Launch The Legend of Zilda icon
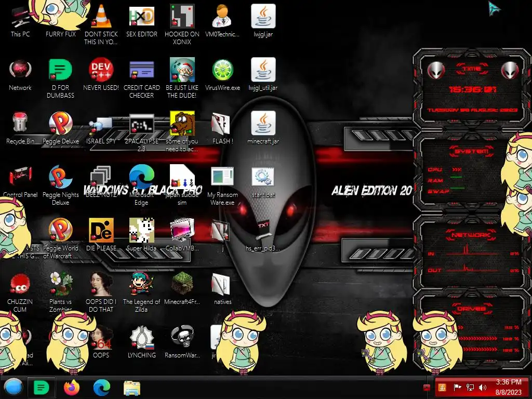Viewport: 532px width, 399px height. tap(141, 284)
